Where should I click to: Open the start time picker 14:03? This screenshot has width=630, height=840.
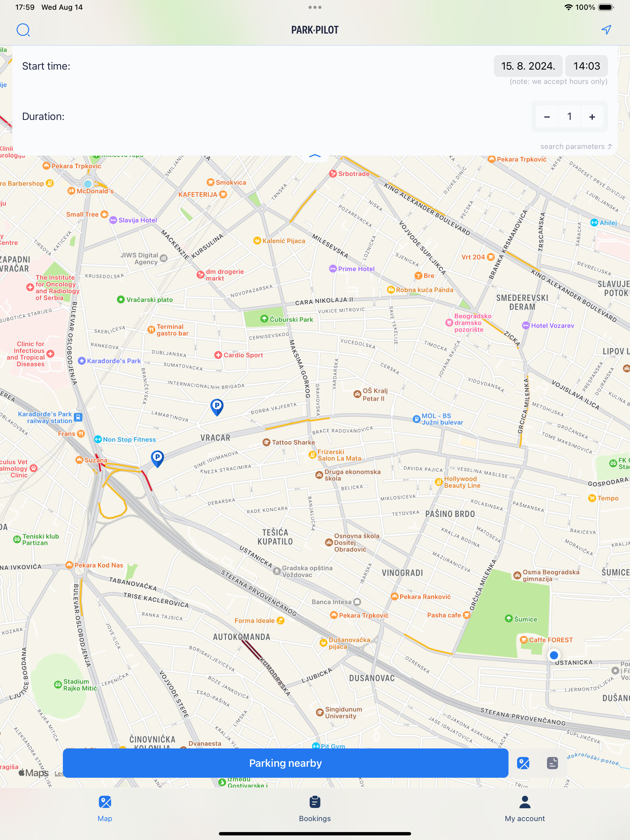tap(586, 66)
